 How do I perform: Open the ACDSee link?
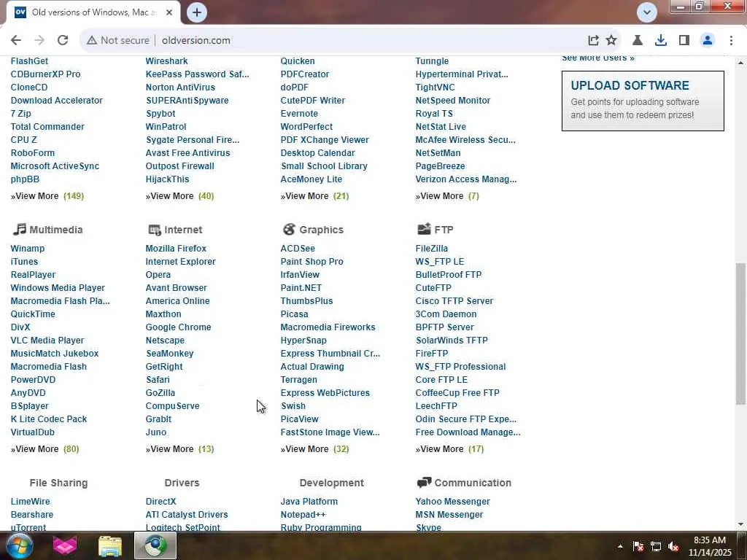click(298, 249)
